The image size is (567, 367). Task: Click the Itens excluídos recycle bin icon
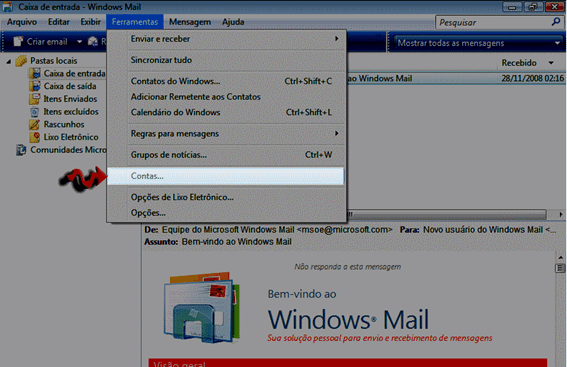tap(35, 112)
